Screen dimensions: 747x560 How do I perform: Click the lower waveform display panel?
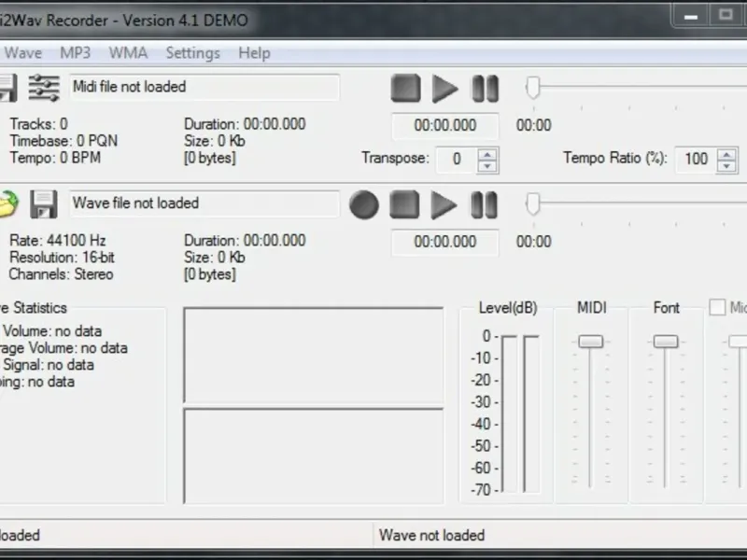[x=314, y=455]
